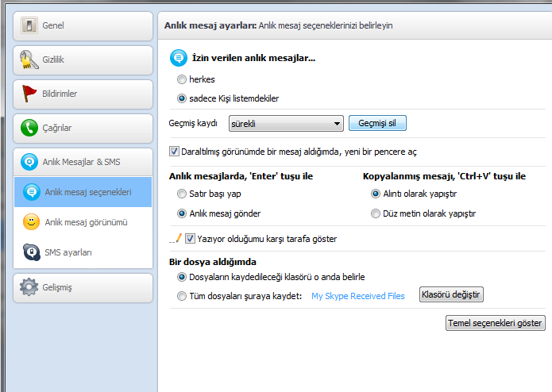This screenshot has height=392, width=552.
Task: Open SMS ayarları in sidebar
Action: (x=83, y=252)
